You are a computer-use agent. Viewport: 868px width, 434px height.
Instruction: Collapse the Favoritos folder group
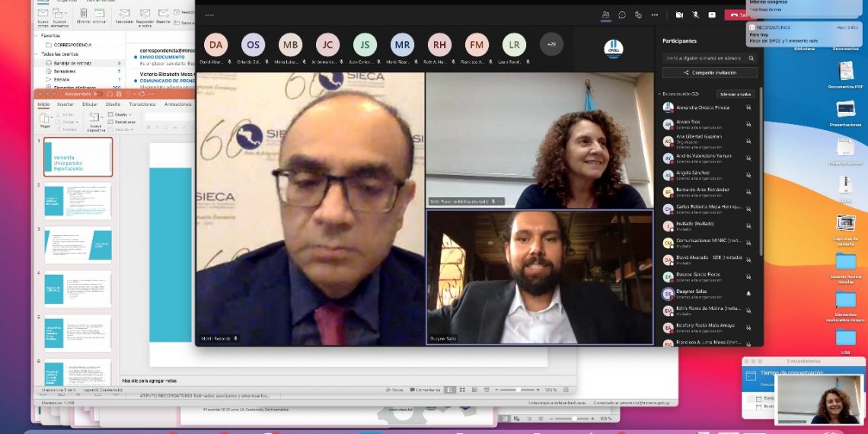coord(37,35)
